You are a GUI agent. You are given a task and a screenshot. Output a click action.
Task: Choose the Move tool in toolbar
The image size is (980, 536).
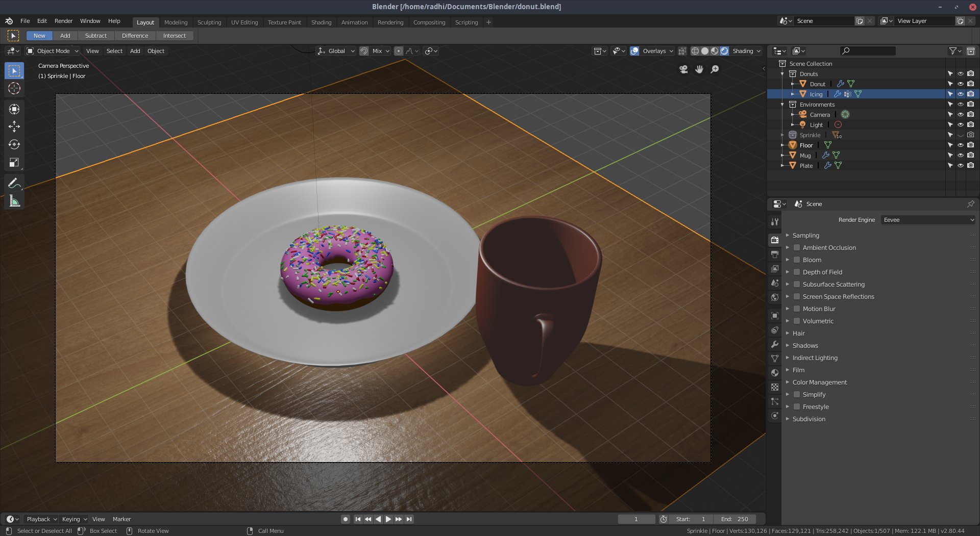14,126
